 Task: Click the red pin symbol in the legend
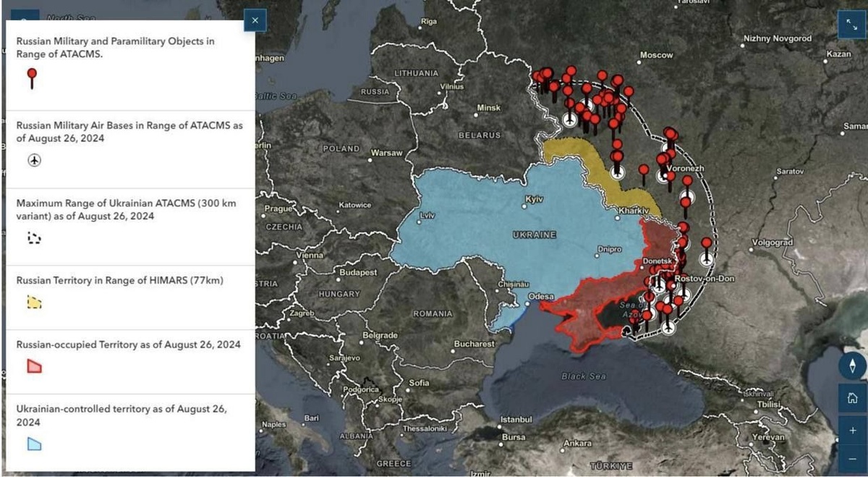tap(31, 78)
